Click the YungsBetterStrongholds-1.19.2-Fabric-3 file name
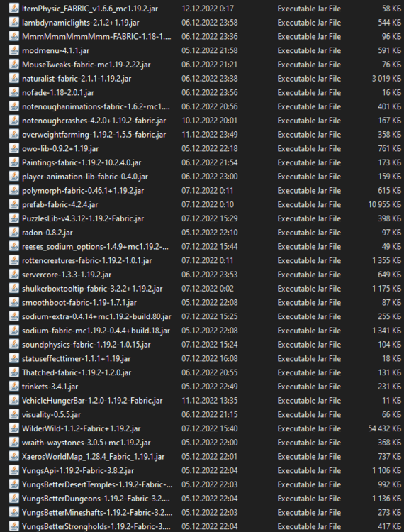404x532 pixels. 96,526
